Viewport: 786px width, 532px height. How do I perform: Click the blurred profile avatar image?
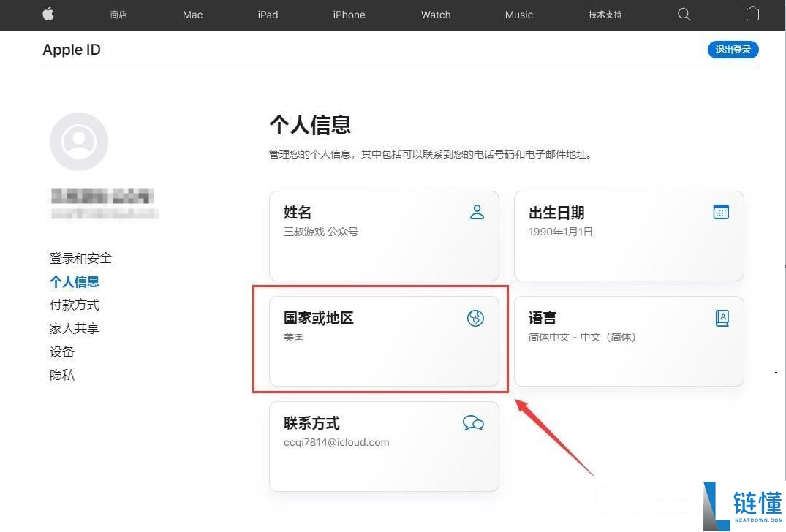pos(78,142)
